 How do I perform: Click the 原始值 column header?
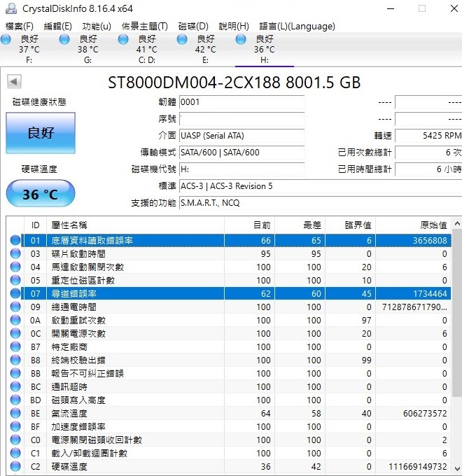pyautogui.click(x=414, y=225)
